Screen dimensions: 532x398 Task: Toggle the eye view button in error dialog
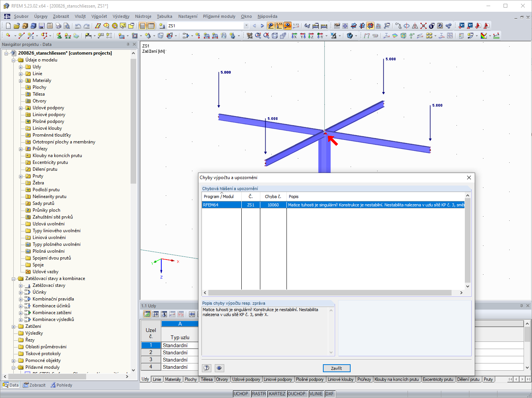[x=219, y=368]
